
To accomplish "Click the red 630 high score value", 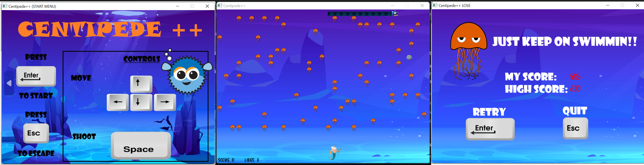I will [575, 89].
